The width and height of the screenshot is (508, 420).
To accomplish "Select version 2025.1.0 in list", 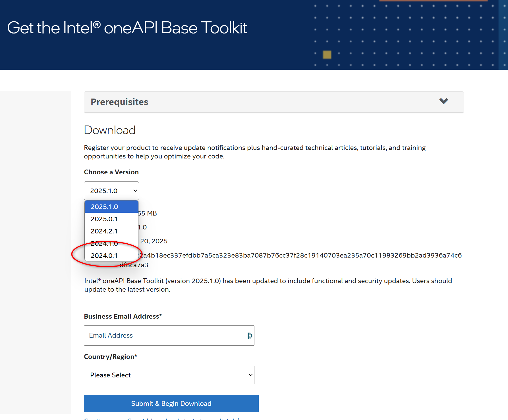I will [111, 207].
